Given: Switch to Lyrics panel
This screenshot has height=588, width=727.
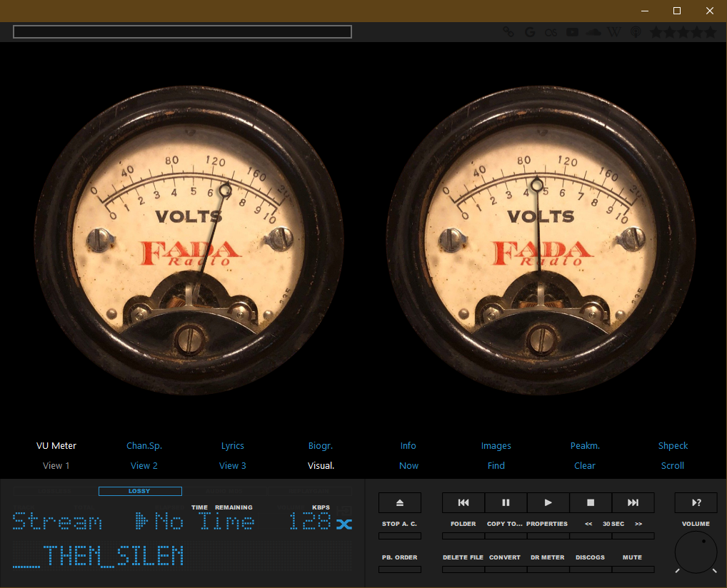Looking at the screenshot, I should pos(232,446).
